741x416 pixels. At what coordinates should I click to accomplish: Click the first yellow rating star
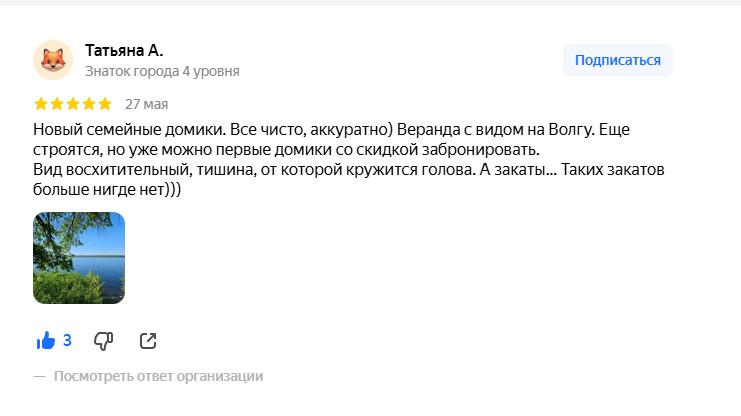click(x=41, y=104)
